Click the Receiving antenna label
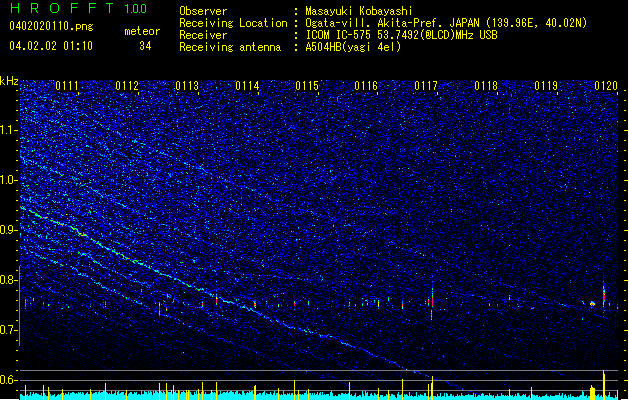The image size is (629, 400). 230,47
